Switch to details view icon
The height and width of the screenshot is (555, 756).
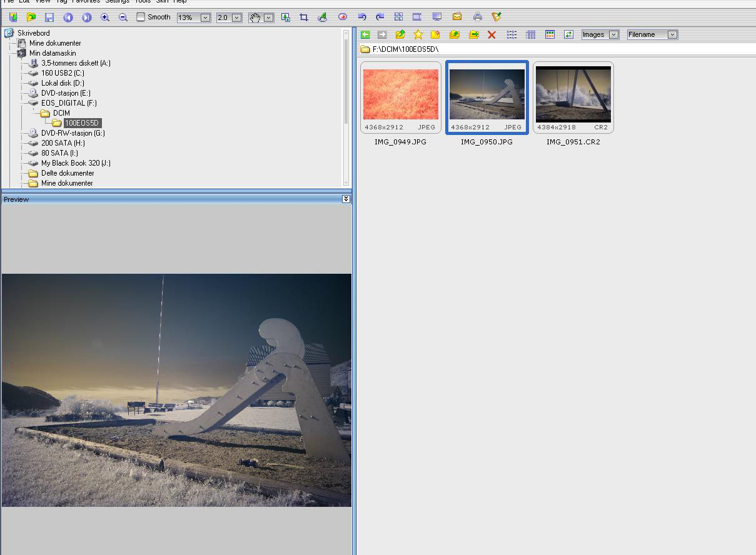coord(530,34)
